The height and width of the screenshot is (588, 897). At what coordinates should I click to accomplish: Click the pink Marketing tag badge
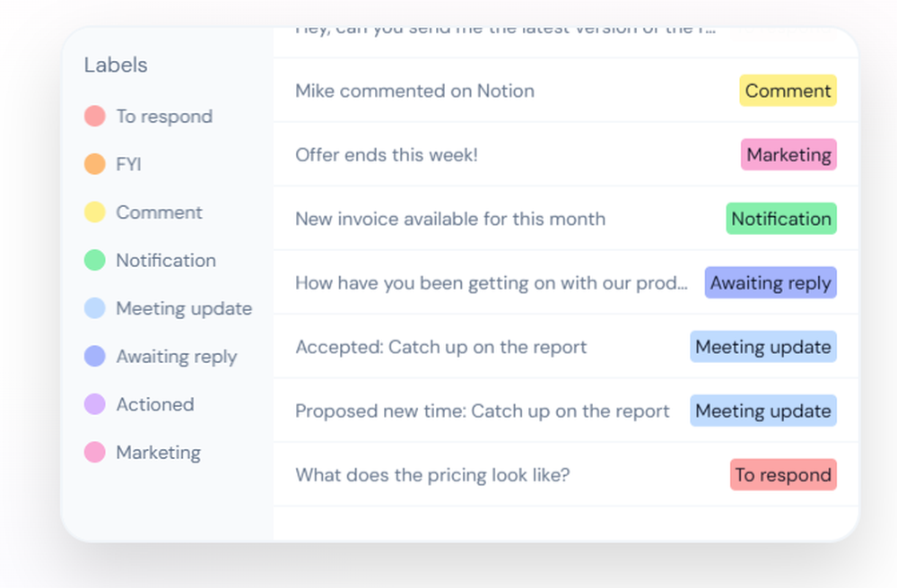coord(788,155)
